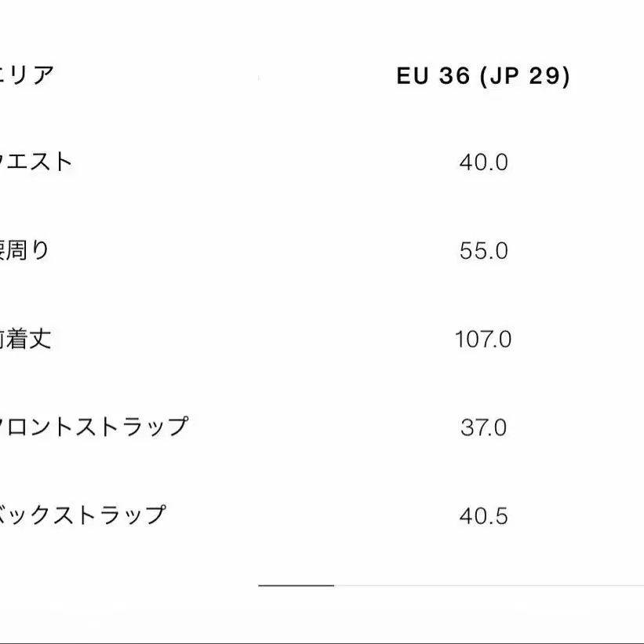
Task: Click the number '36' in the size header
Action: [x=453, y=76]
